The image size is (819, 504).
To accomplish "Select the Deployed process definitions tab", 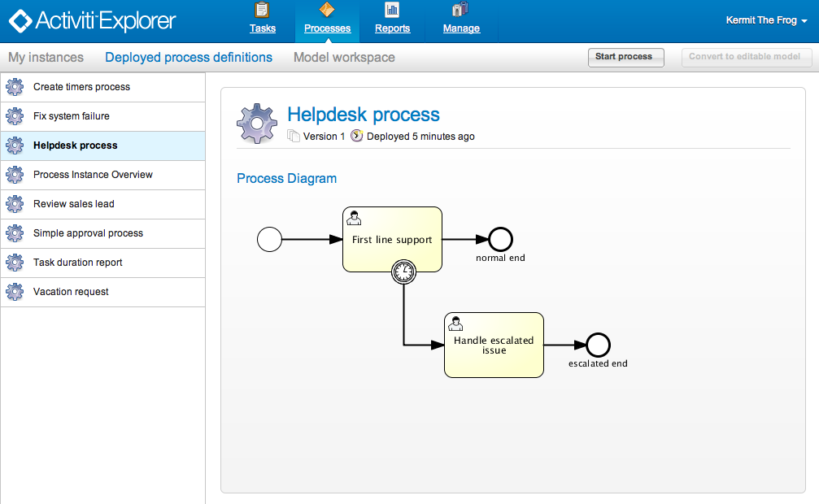I will (x=189, y=57).
